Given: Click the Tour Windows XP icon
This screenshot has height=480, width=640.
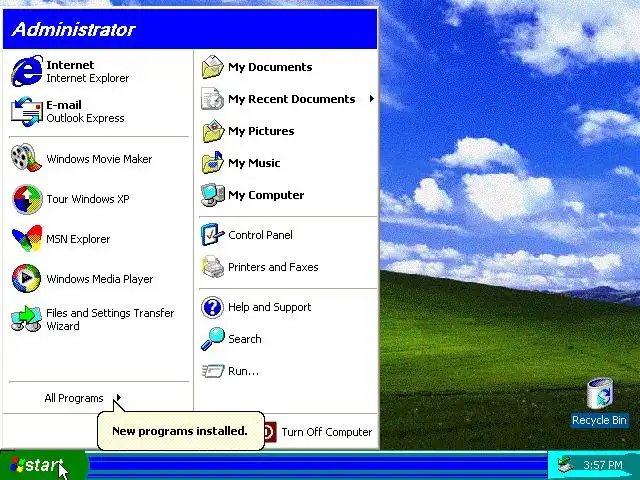Looking at the screenshot, I should pos(27,199).
